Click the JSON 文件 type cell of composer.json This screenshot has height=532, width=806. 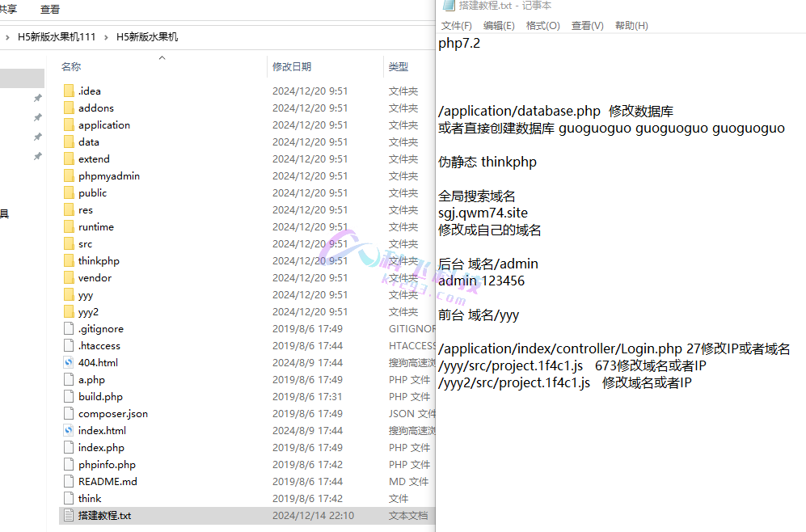point(411,414)
